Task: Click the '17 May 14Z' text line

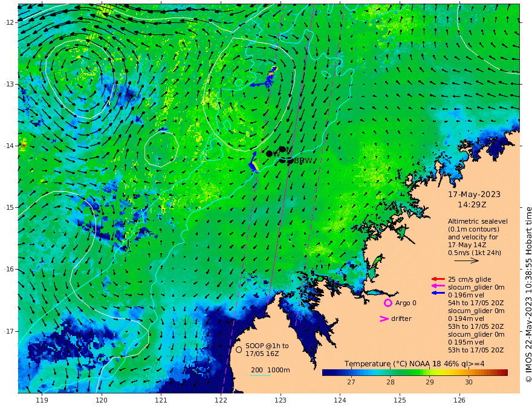Action: point(467,245)
